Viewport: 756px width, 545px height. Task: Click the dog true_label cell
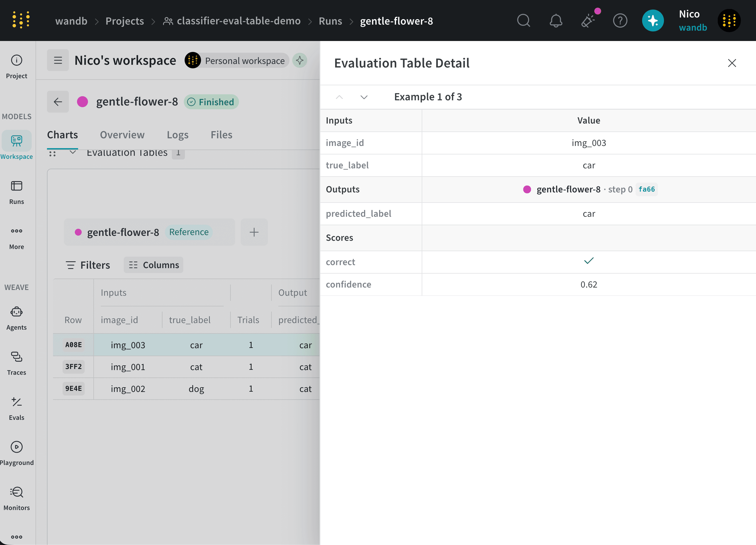point(196,389)
